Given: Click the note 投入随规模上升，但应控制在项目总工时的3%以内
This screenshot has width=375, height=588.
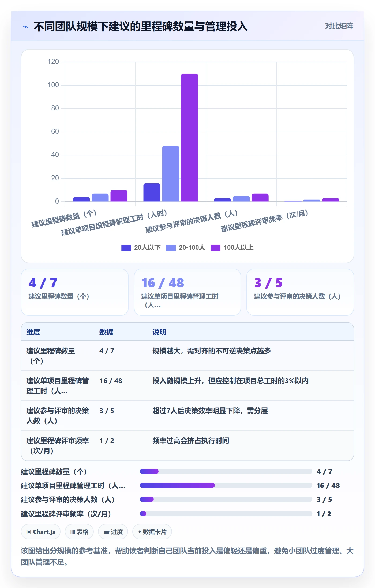Looking at the screenshot, I should pyautogui.click(x=231, y=381).
